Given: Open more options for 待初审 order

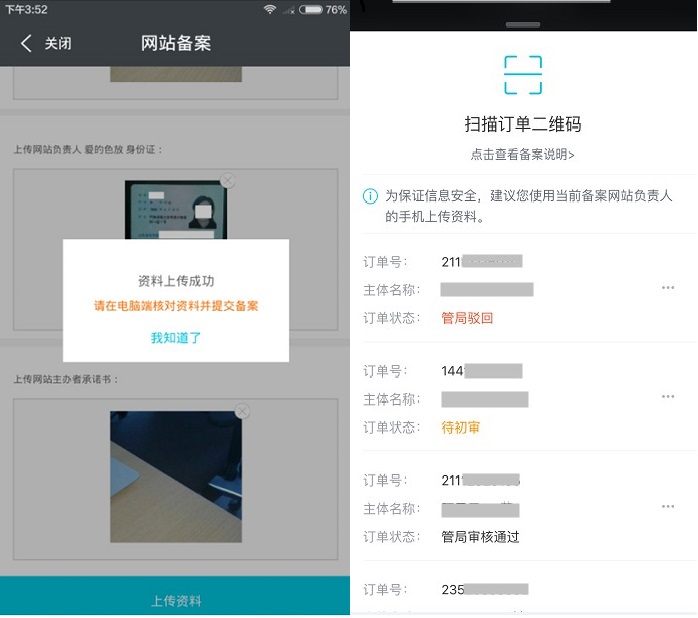Looking at the screenshot, I should point(667,397).
